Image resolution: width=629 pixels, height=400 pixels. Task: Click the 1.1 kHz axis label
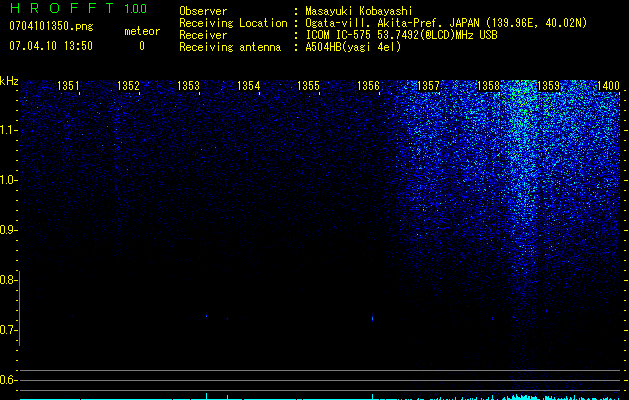tap(8, 130)
